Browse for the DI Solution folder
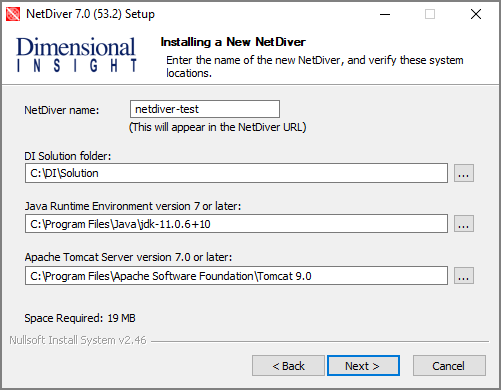This screenshot has height=390, width=501. pyautogui.click(x=464, y=173)
